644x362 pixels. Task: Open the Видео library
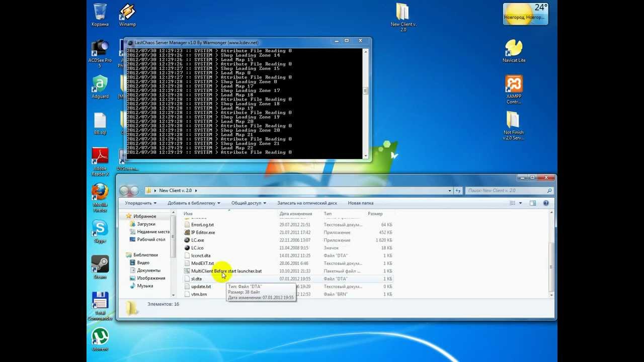pos(143,262)
